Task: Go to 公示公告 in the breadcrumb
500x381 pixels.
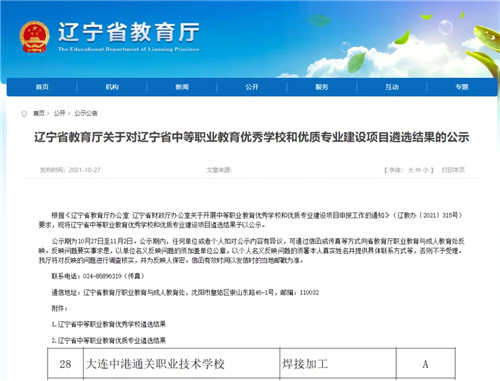Action: coord(86,113)
